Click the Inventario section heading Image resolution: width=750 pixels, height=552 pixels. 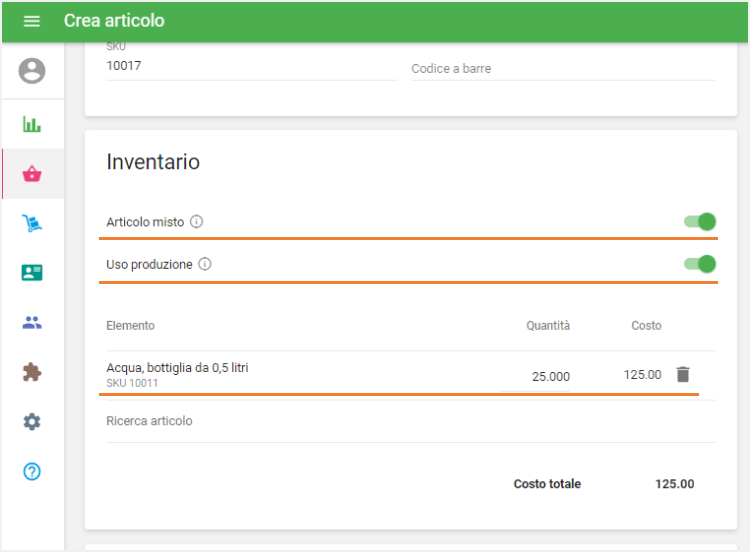(153, 162)
